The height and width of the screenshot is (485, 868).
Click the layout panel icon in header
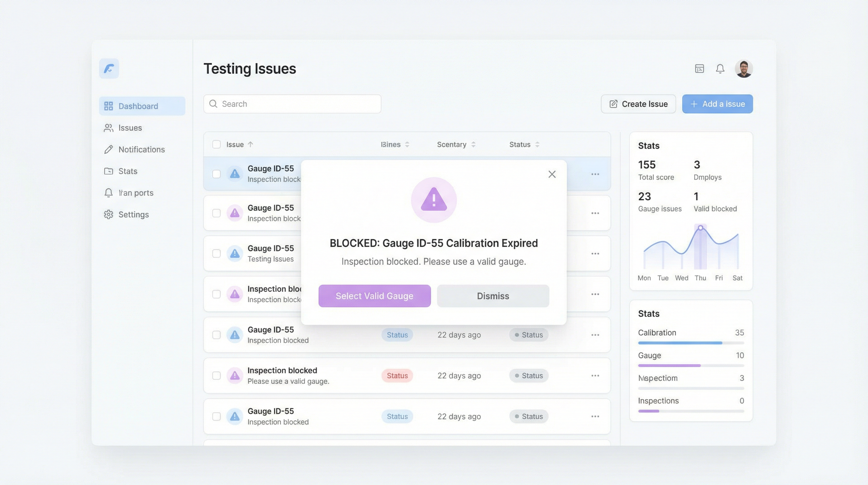tap(700, 69)
